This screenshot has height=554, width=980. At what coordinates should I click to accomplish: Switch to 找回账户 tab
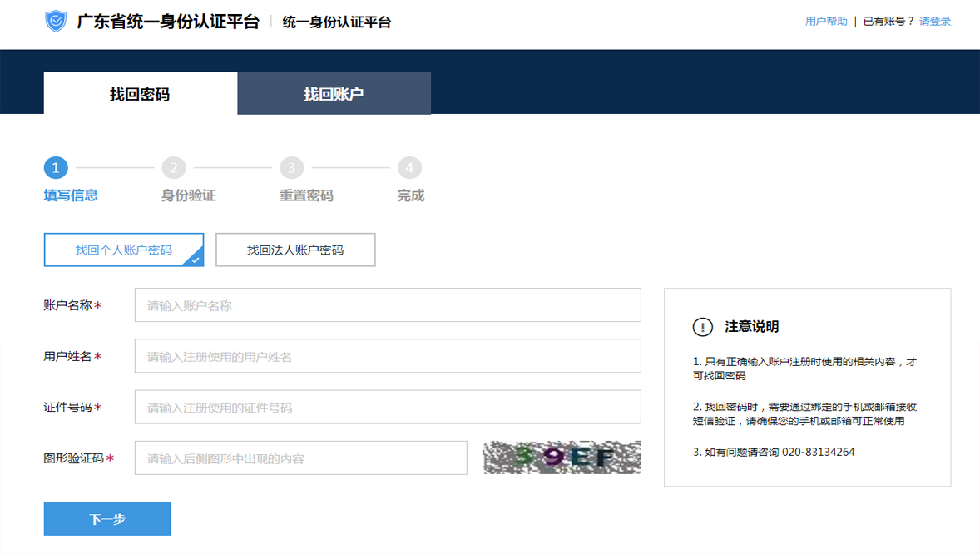[x=334, y=94]
